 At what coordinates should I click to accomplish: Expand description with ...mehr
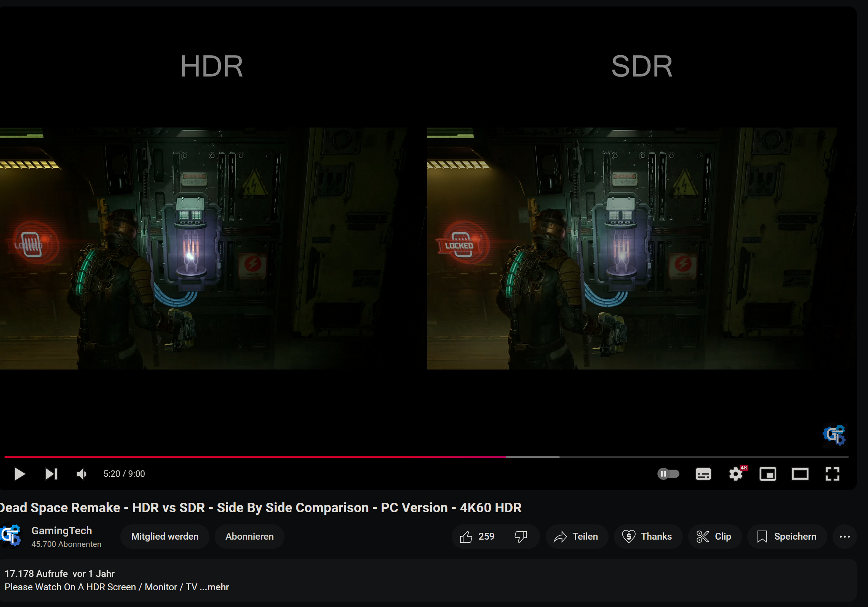[x=214, y=587]
